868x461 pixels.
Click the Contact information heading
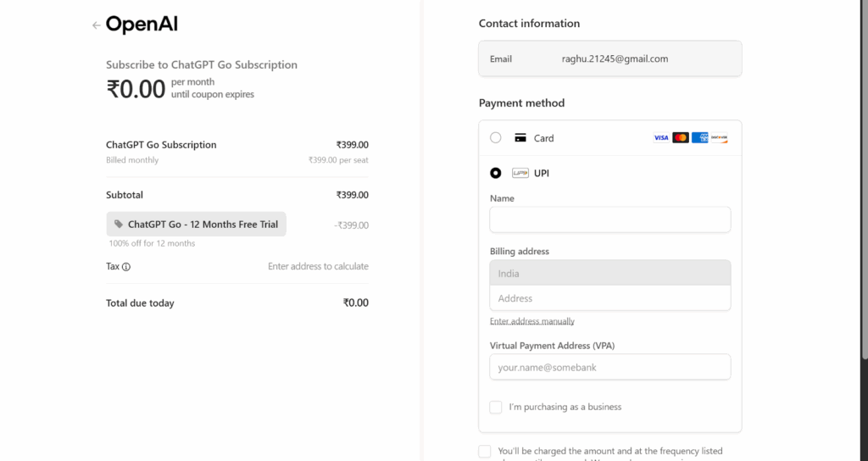coord(529,23)
